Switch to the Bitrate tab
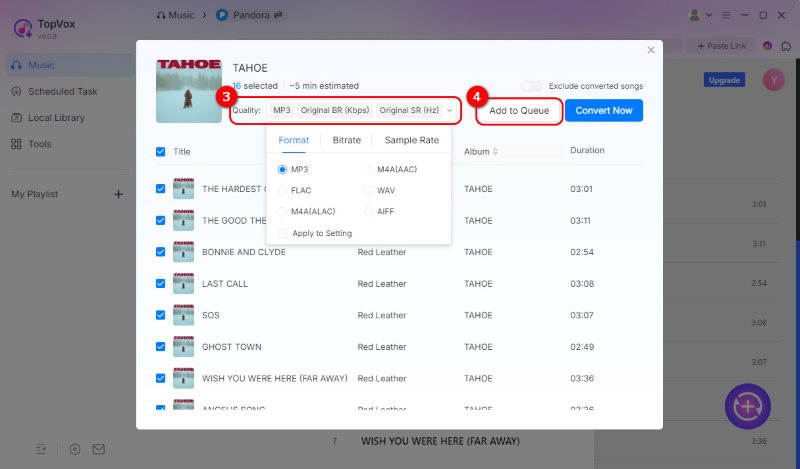Viewport: 800px width, 469px height. pos(346,140)
